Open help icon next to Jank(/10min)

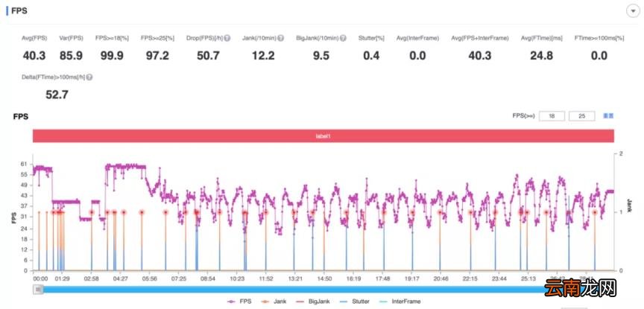(280, 38)
